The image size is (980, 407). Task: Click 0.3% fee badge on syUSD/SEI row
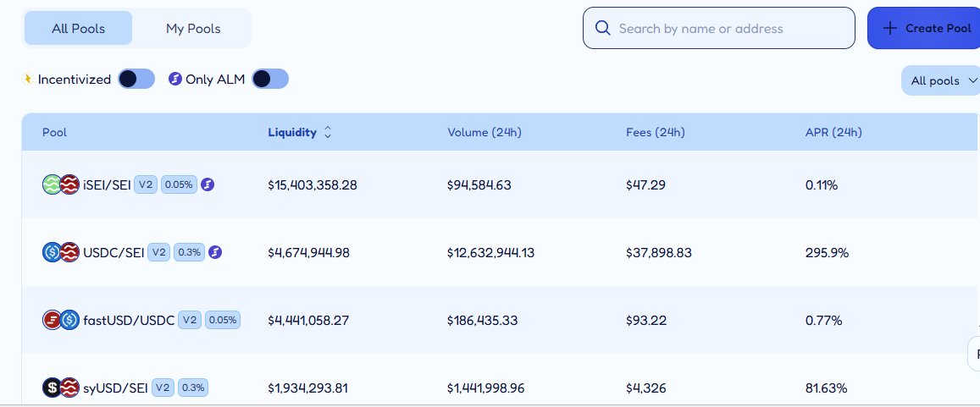tap(193, 388)
